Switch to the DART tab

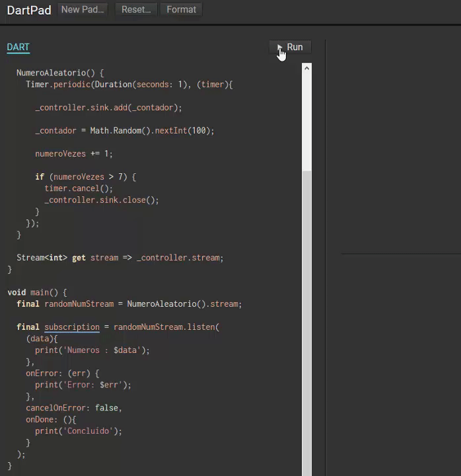click(18, 47)
